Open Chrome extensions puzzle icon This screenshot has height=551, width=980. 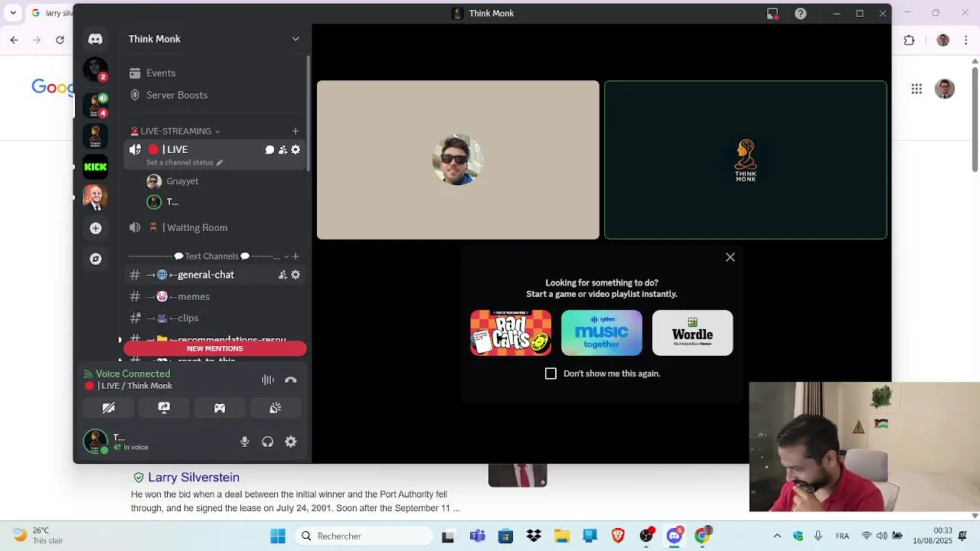(910, 40)
